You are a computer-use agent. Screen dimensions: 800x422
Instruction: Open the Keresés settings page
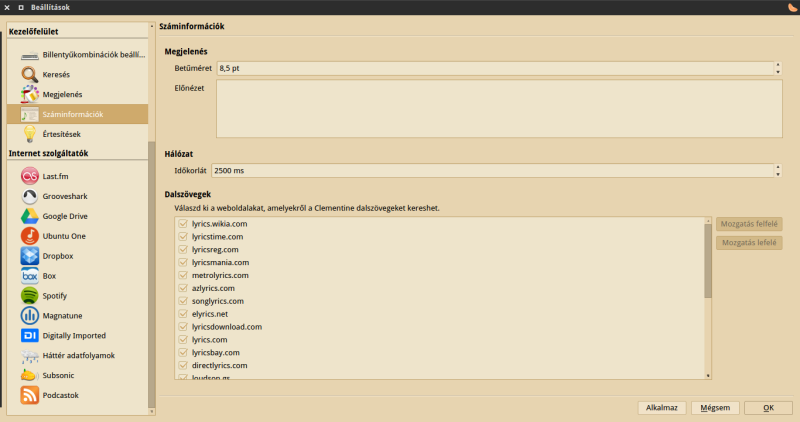(x=78, y=75)
